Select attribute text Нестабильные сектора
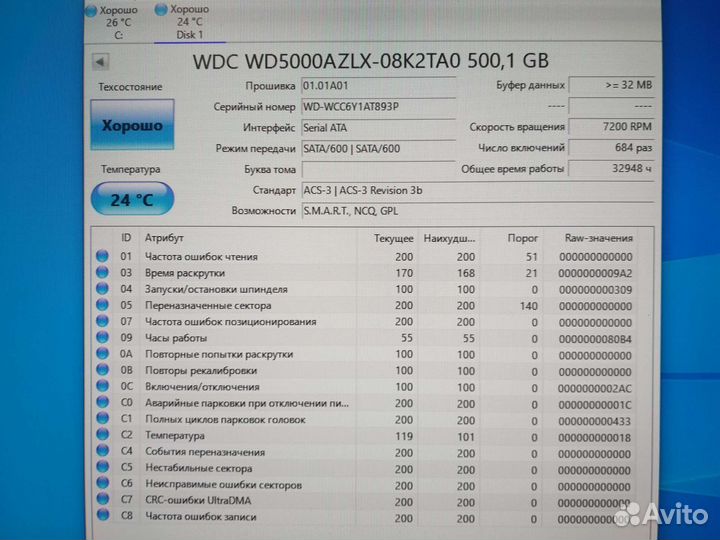The image size is (720, 540). pyautogui.click(x=198, y=468)
